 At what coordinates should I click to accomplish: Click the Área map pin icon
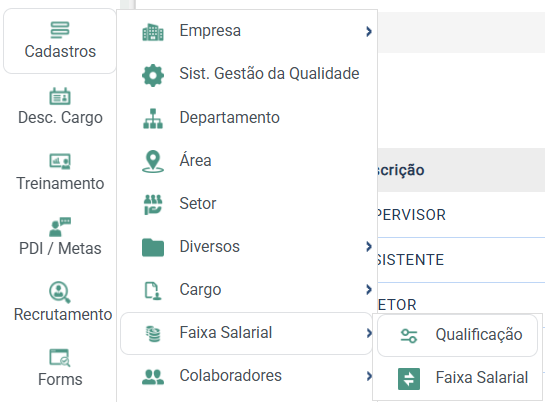(153, 162)
